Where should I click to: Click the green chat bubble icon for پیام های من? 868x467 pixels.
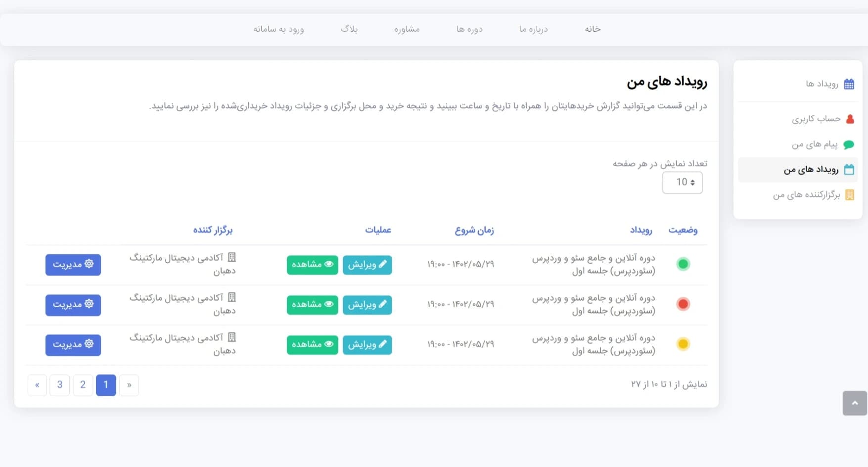coord(849,144)
